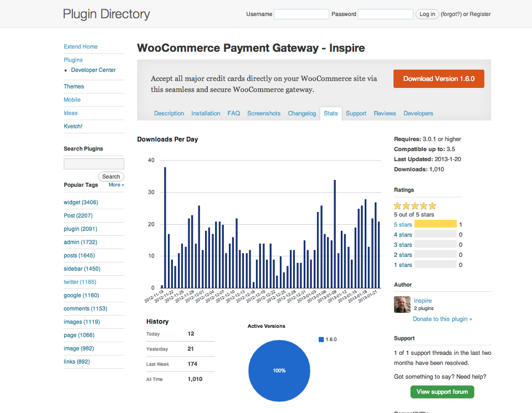Click the Search plugins button
This screenshot has height=413, width=532.
pos(111,177)
